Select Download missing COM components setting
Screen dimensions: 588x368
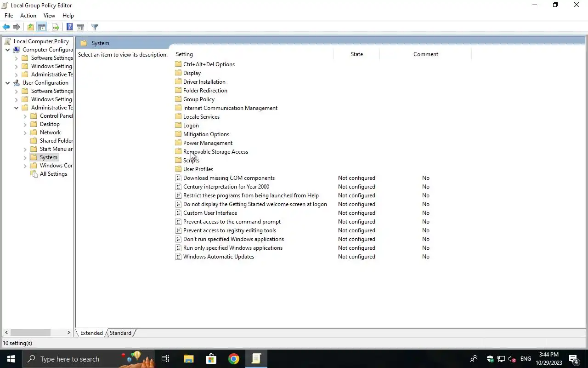click(x=229, y=178)
